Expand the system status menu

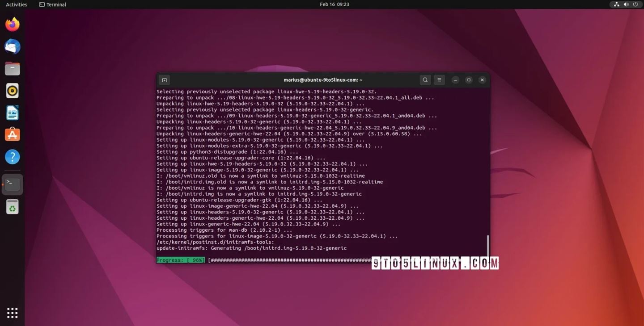625,4
